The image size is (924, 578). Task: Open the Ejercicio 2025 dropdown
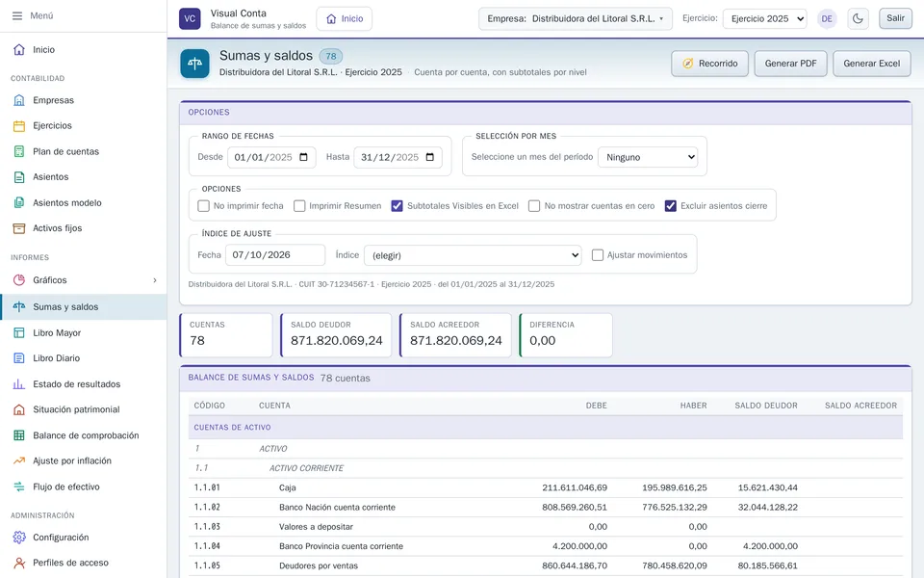(x=765, y=19)
